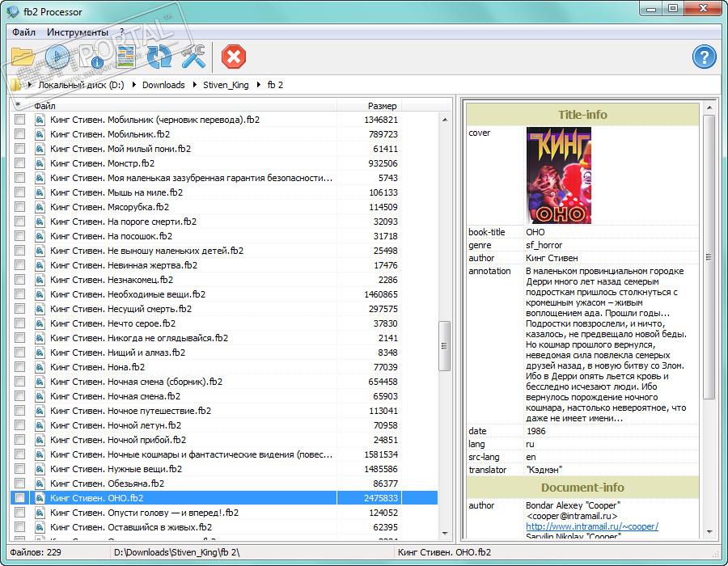Check the box for Нужные вещи.fb2
728x566 pixels.
click(19, 469)
